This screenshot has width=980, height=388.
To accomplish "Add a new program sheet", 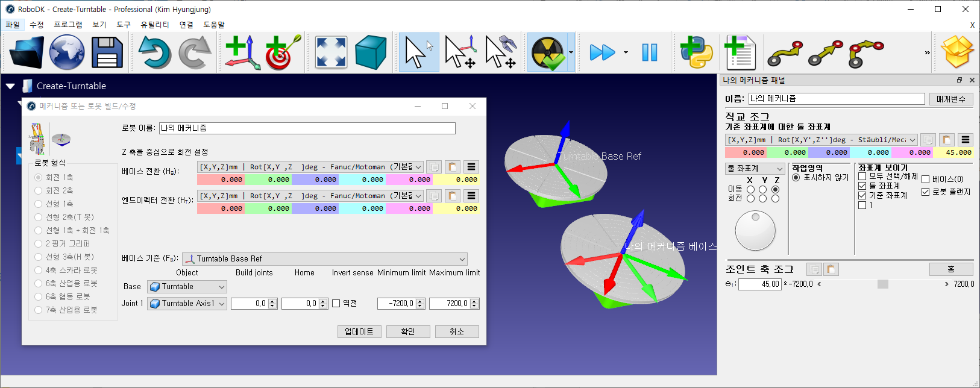I will pos(740,52).
